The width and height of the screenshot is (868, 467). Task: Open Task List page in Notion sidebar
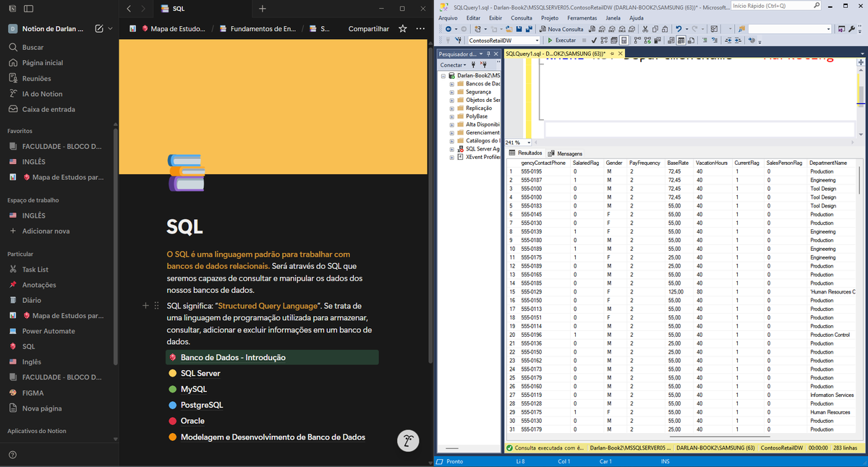coord(35,269)
